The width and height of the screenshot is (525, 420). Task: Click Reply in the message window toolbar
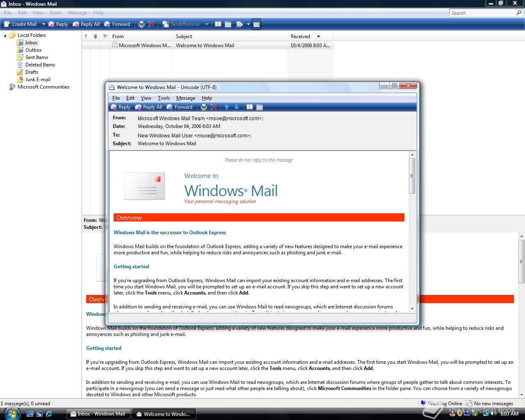(121, 107)
